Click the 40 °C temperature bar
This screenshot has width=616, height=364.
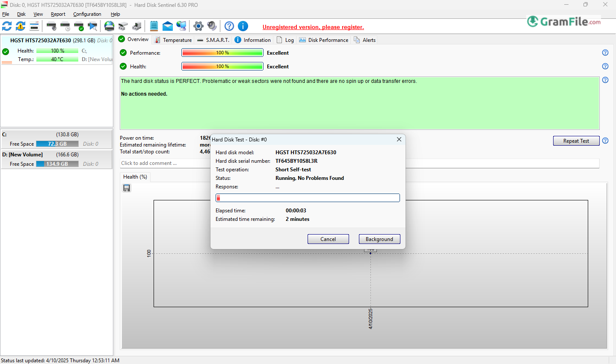click(57, 59)
